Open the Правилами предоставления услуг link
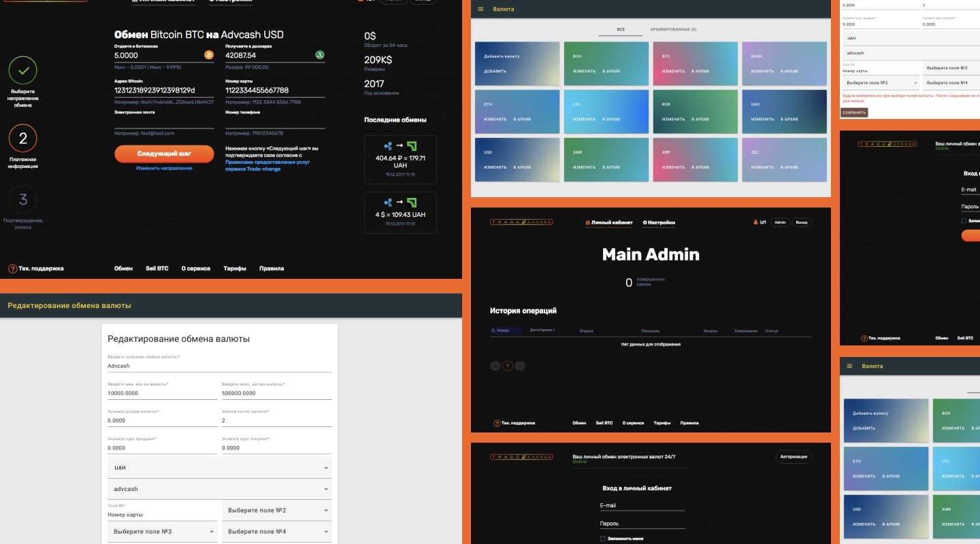Viewport: 980px width, 544px height. point(267,166)
